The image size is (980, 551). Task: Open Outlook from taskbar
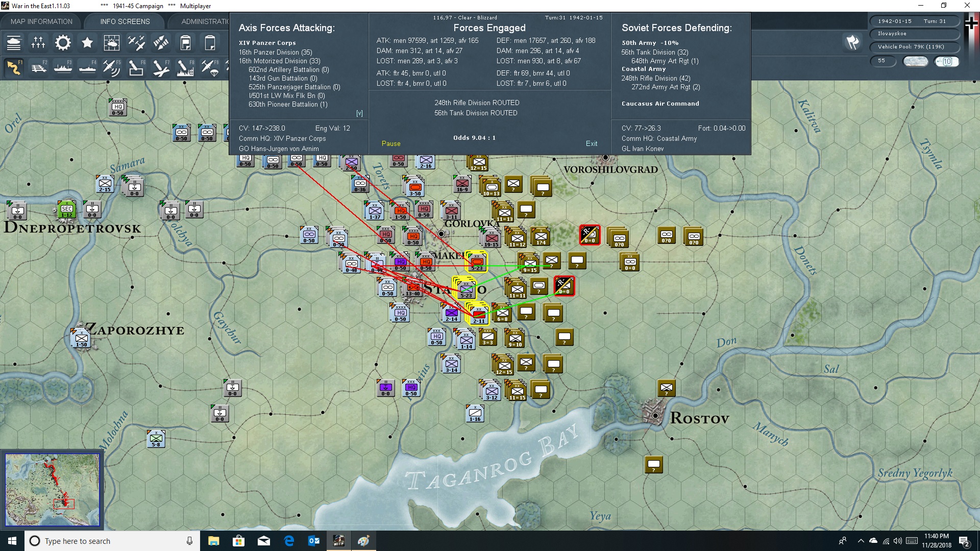pyautogui.click(x=313, y=541)
